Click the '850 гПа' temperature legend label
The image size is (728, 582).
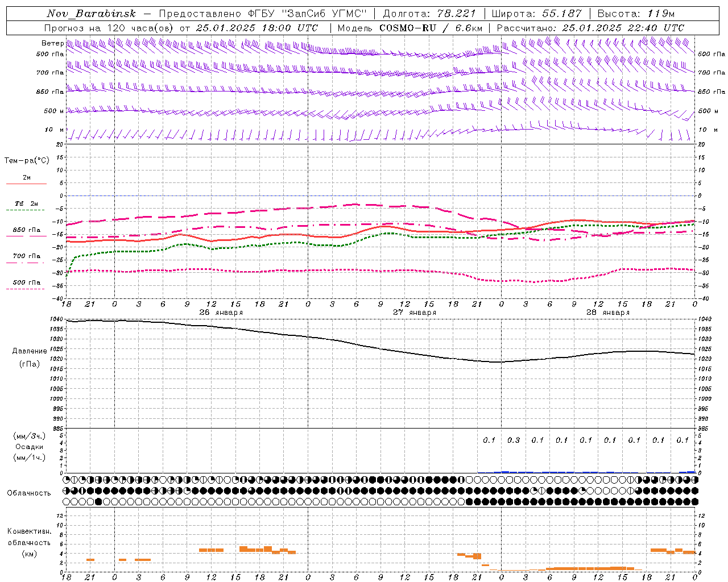[27, 230]
